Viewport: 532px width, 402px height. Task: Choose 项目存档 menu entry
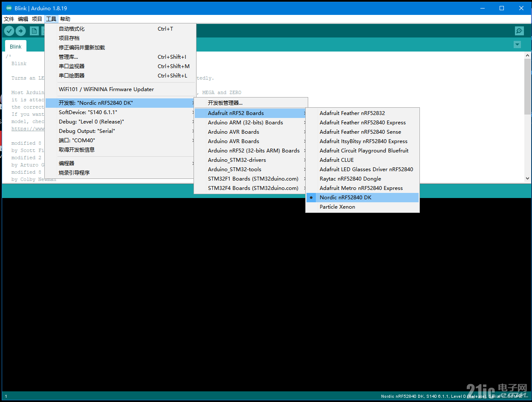click(121, 38)
